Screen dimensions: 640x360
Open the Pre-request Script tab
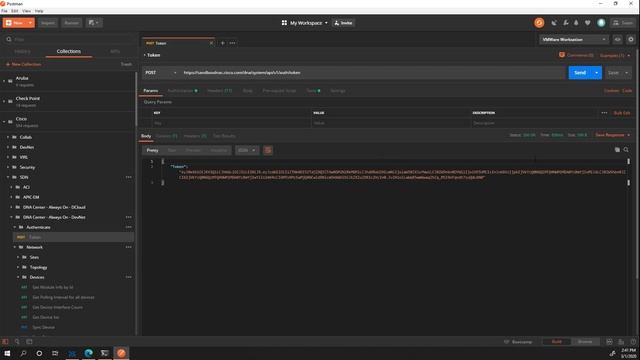point(279,91)
